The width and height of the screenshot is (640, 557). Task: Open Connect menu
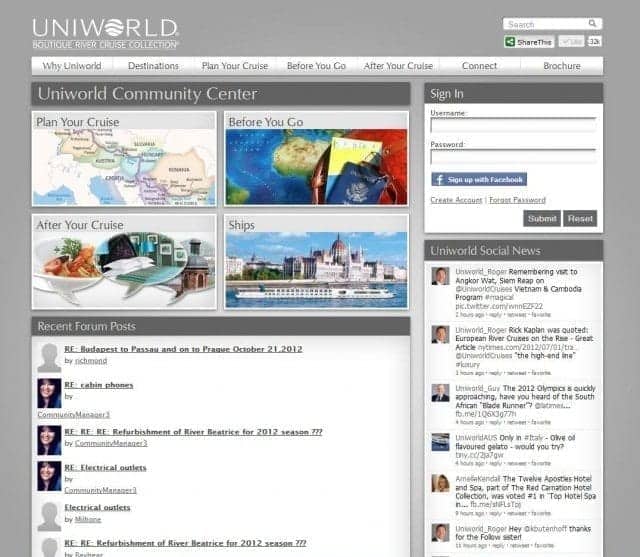(x=480, y=66)
